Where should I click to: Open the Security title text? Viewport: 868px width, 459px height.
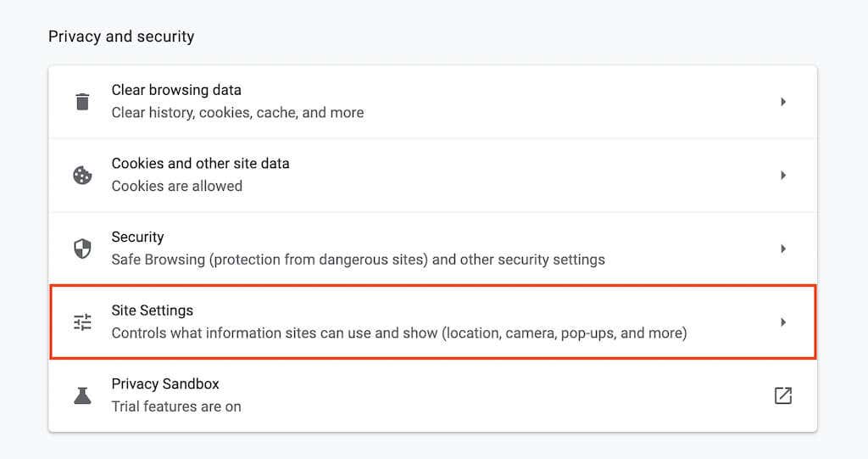pyautogui.click(x=137, y=237)
